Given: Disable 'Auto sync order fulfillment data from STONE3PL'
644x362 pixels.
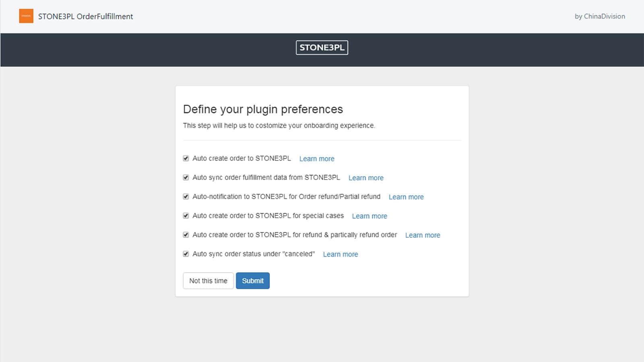Looking at the screenshot, I should pyautogui.click(x=186, y=177).
